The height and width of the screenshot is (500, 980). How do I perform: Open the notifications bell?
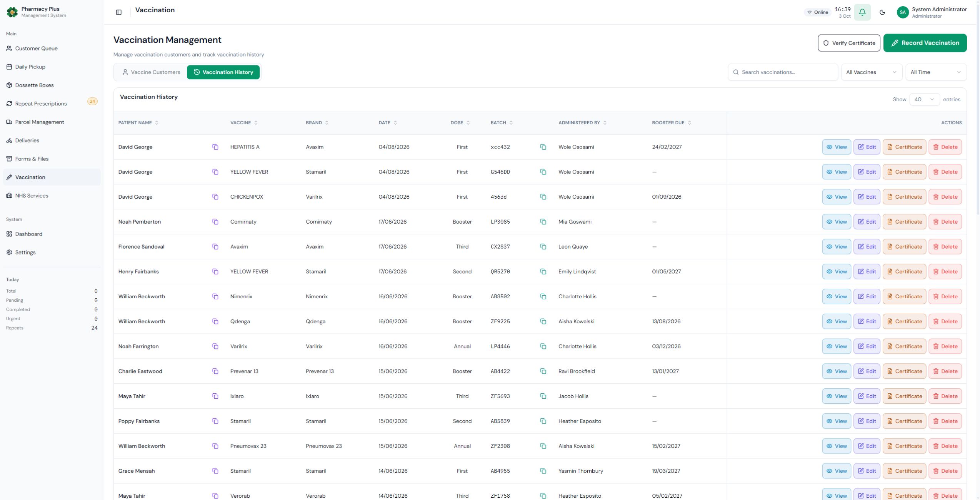click(x=862, y=12)
